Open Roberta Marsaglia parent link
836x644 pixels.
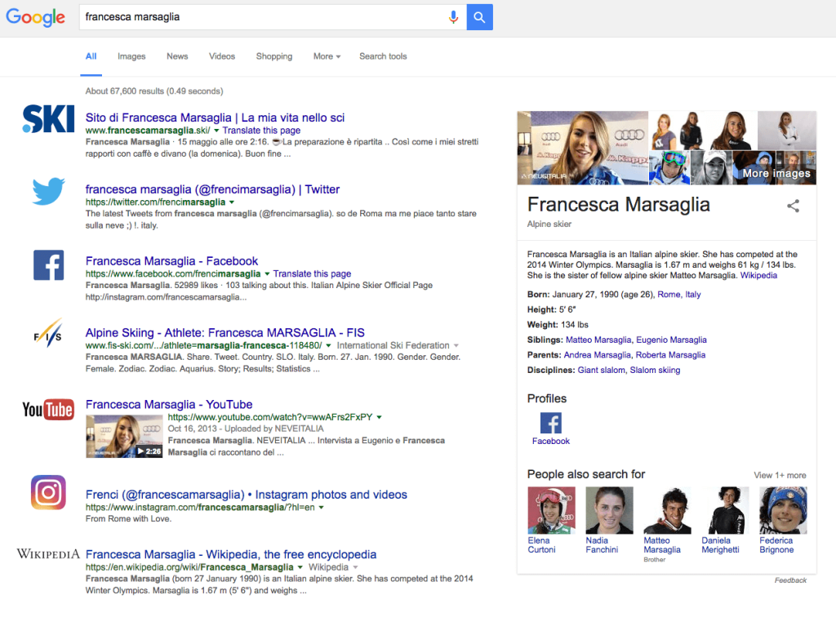671,355
